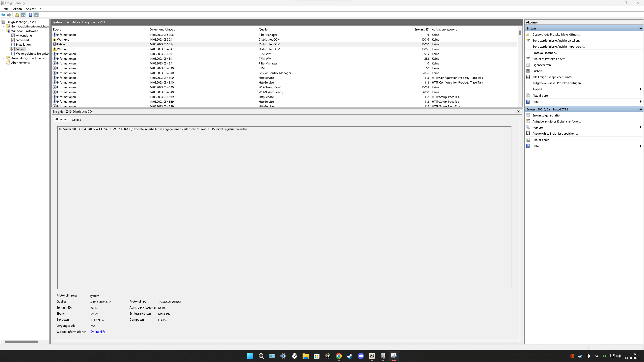Close the event preview pane
644x362 pixels.
tap(518, 112)
